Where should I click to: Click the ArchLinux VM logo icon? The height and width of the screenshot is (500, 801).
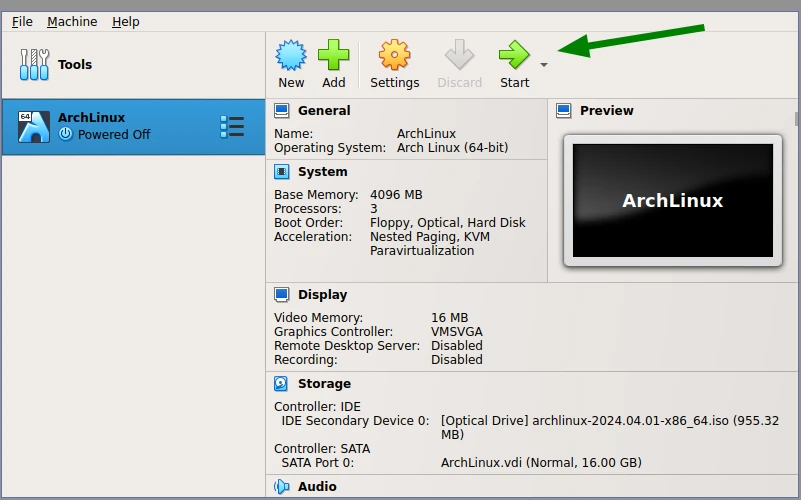pos(34,126)
